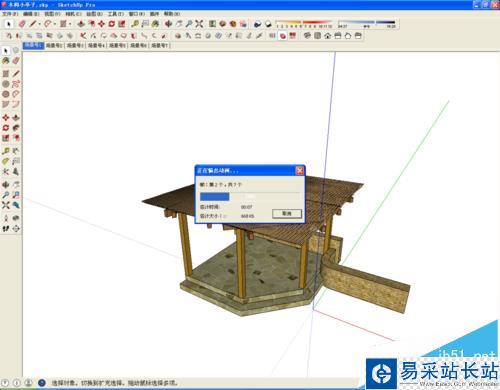Toggle the shadows display button
This screenshot has width=500, height=390.
click(258, 24)
